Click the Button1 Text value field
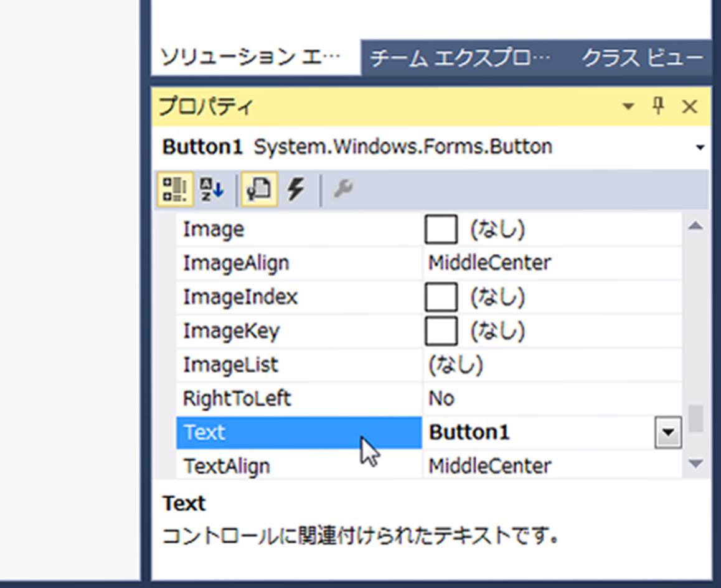 point(535,432)
